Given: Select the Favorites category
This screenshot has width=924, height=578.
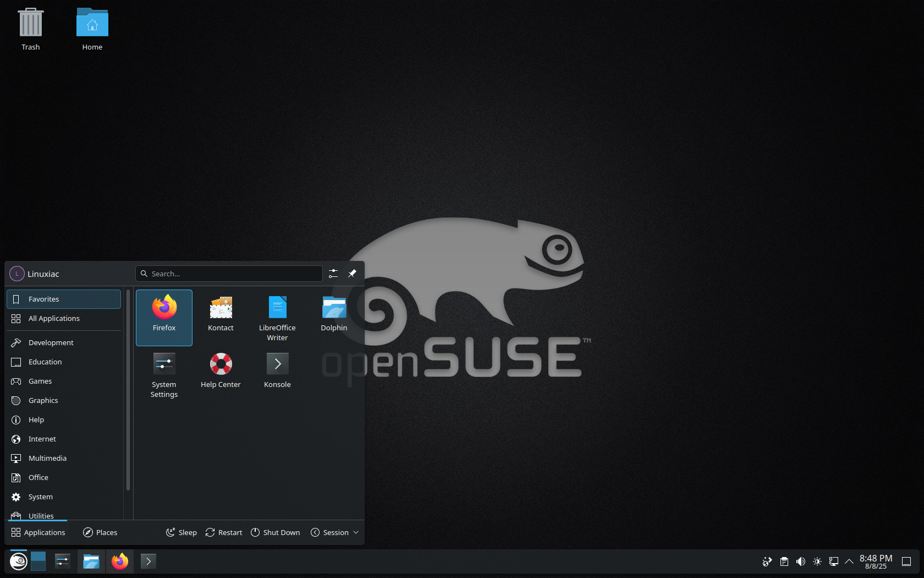Looking at the screenshot, I should tap(64, 299).
